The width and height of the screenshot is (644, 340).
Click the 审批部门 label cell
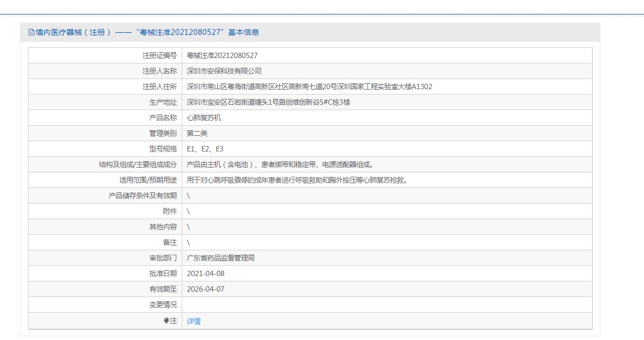[x=105, y=258]
